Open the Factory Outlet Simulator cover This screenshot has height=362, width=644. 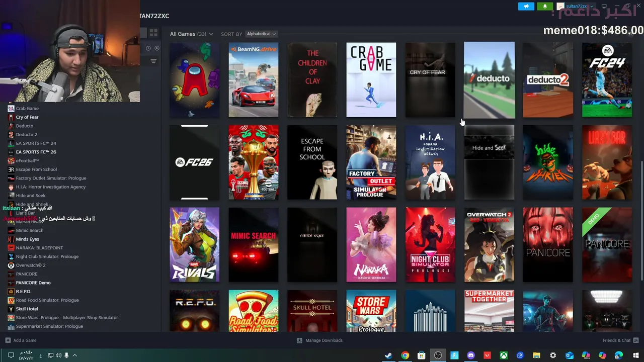coord(371,162)
